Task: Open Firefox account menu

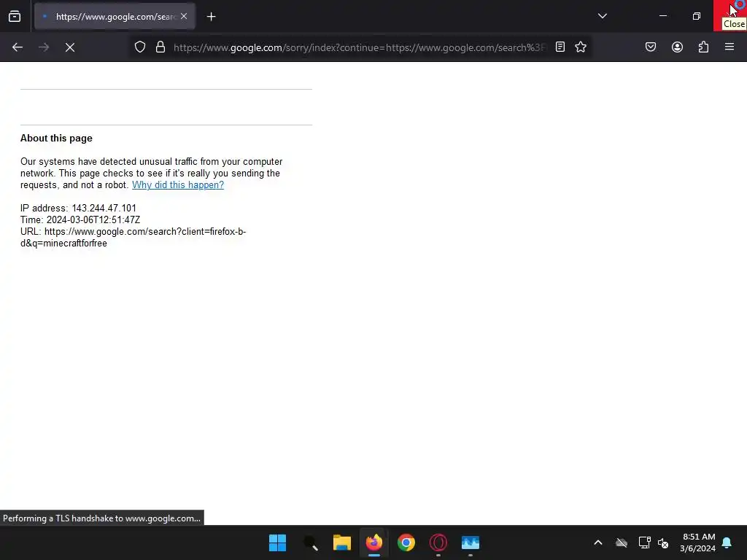Action: click(677, 47)
